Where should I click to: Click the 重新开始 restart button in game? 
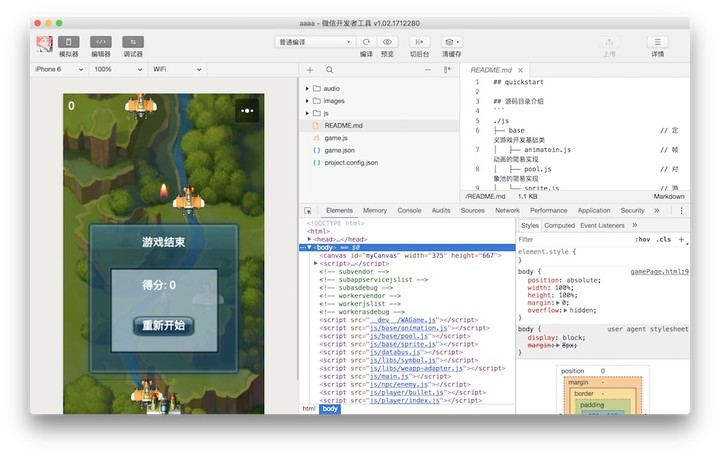(x=163, y=326)
